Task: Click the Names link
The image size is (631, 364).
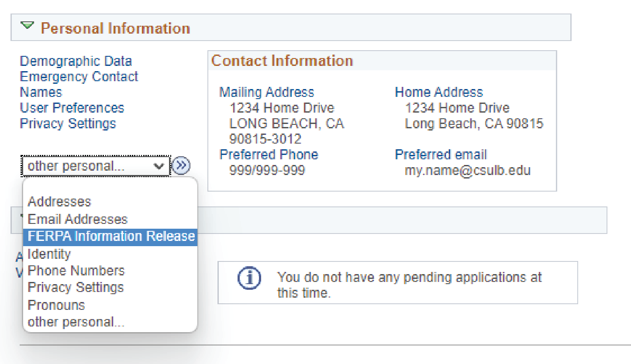Action: pos(41,93)
